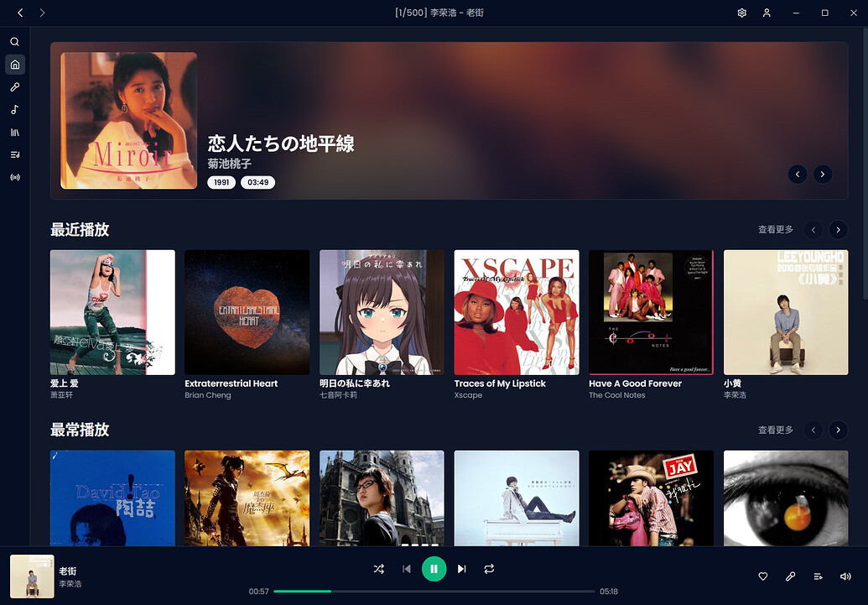The image size is (868, 605).
Task: Mute with the volume speaker icon
Action: (x=845, y=576)
